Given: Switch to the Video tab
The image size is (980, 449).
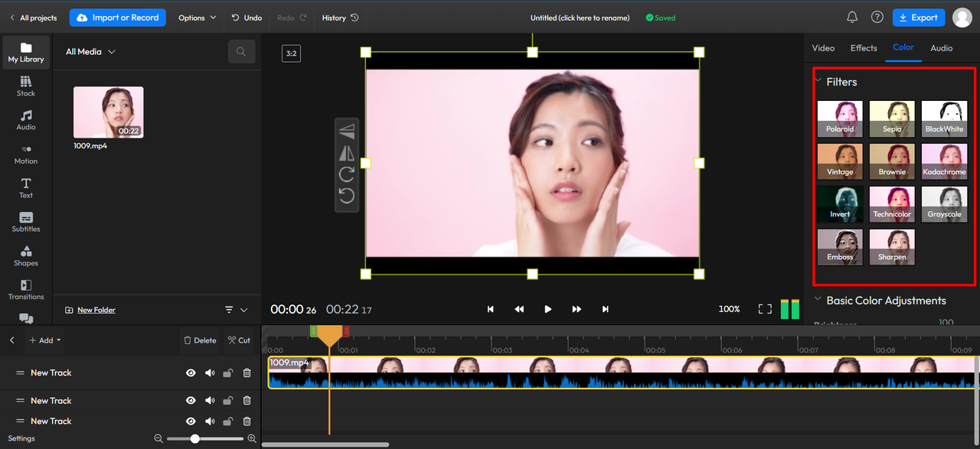Looking at the screenshot, I should coord(823,48).
